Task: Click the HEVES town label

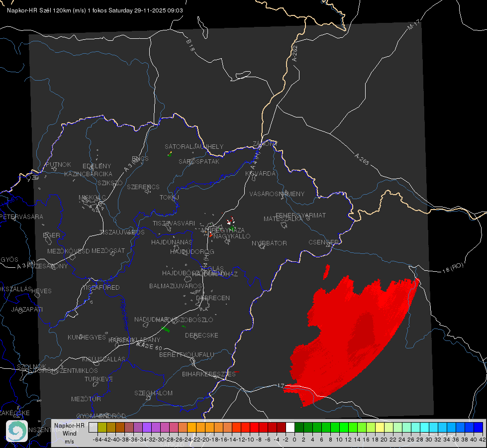Action: coord(41,291)
